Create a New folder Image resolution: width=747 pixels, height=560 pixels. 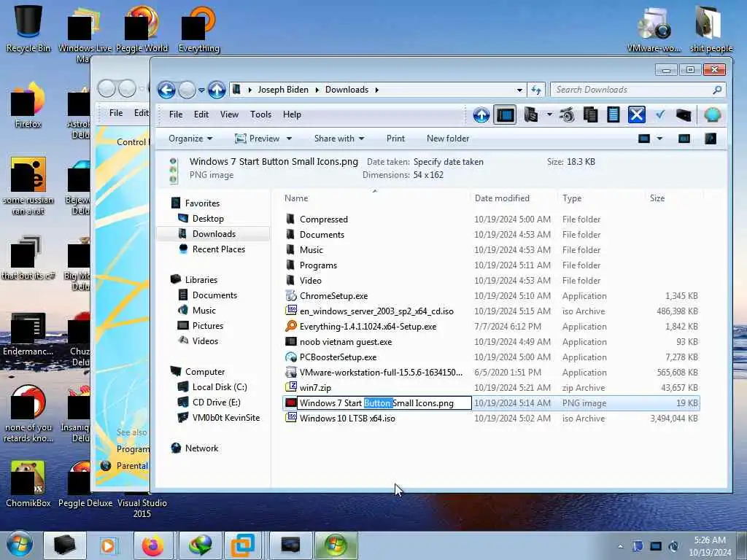(448, 138)
